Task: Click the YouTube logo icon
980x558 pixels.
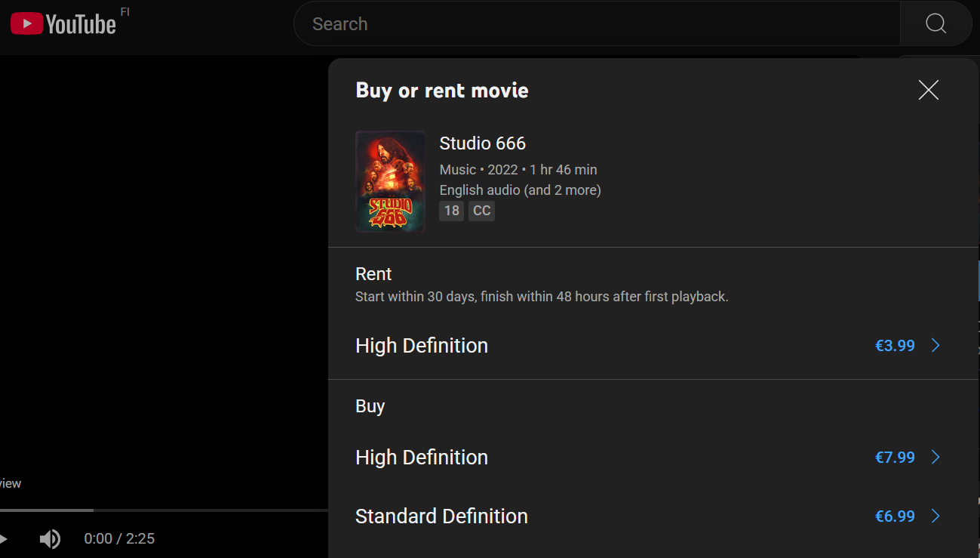Action: pyautogui.click(x=63, y=24)
